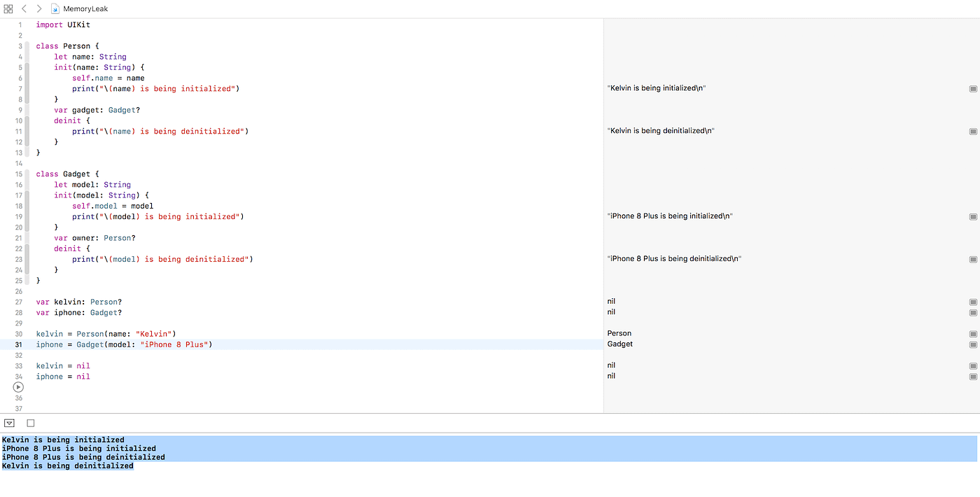The width and height of the screenshot is (980, 497).
Task: Click the forward navigation arrow
Action: [38, 8]
